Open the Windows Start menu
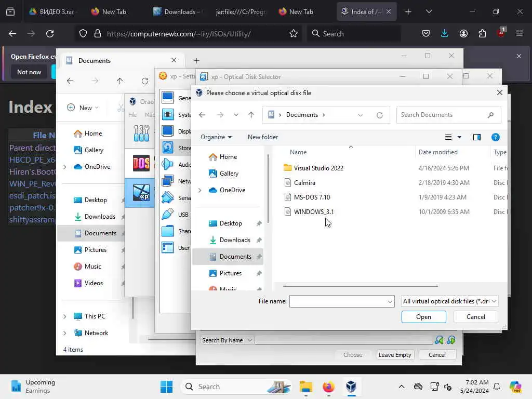This screenshot has height=399, width=532. 166,387
